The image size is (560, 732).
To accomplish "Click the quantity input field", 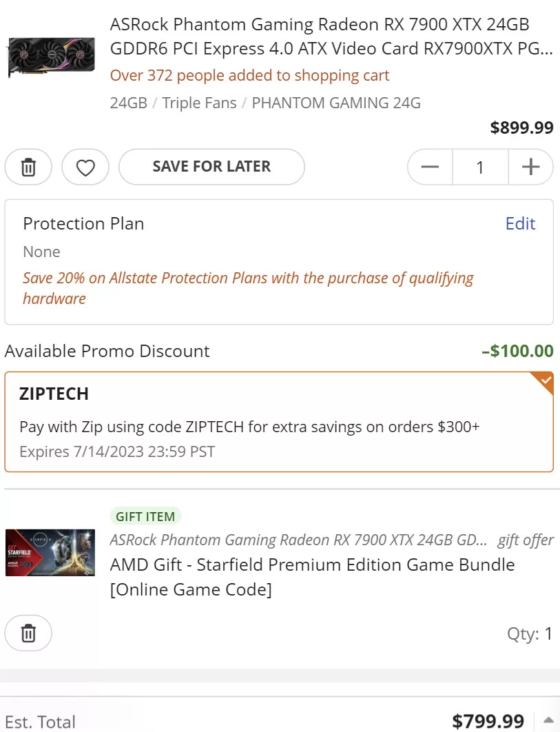I will [x=480, y=167].
